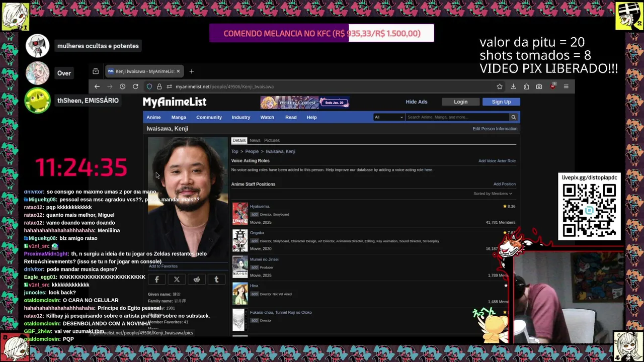Open the Mumei no Jinsei poster thumbnail
Screen dimensions: 644x362
click(x=240, y=266)
